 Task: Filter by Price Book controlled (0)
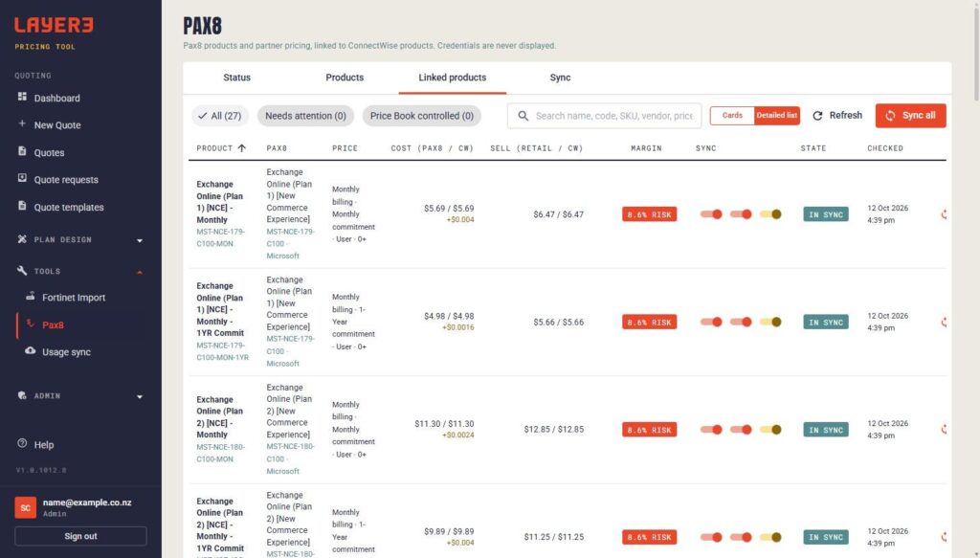422,116
